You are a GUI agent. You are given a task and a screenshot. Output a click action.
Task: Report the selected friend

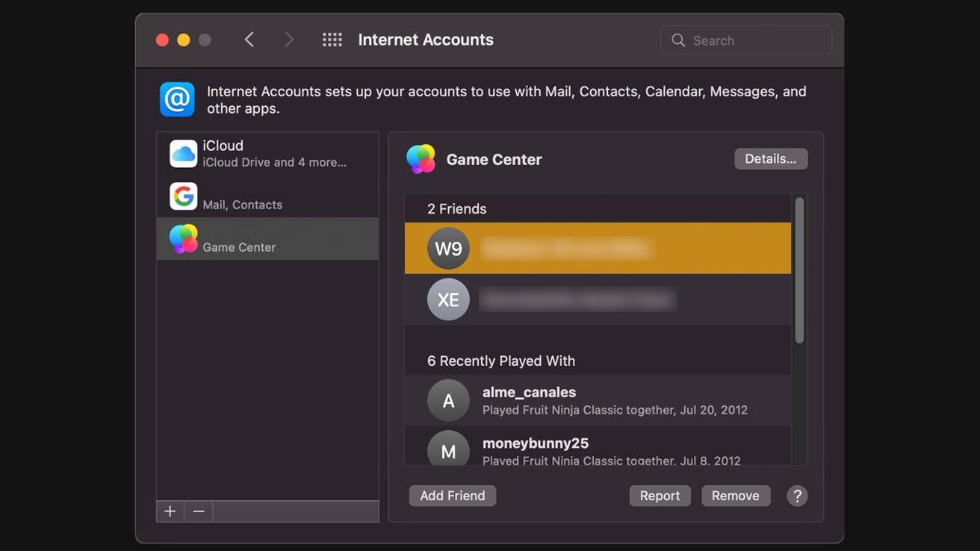[660, 495]
